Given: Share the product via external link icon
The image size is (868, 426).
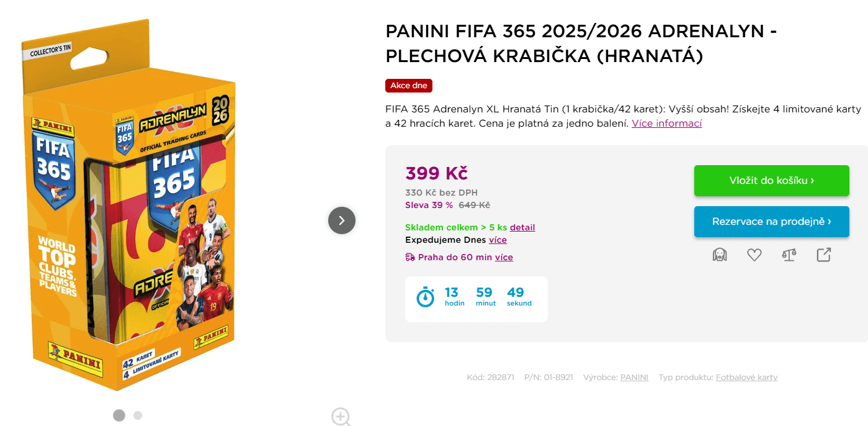Looking at the screenshot, I should point(824,254).
